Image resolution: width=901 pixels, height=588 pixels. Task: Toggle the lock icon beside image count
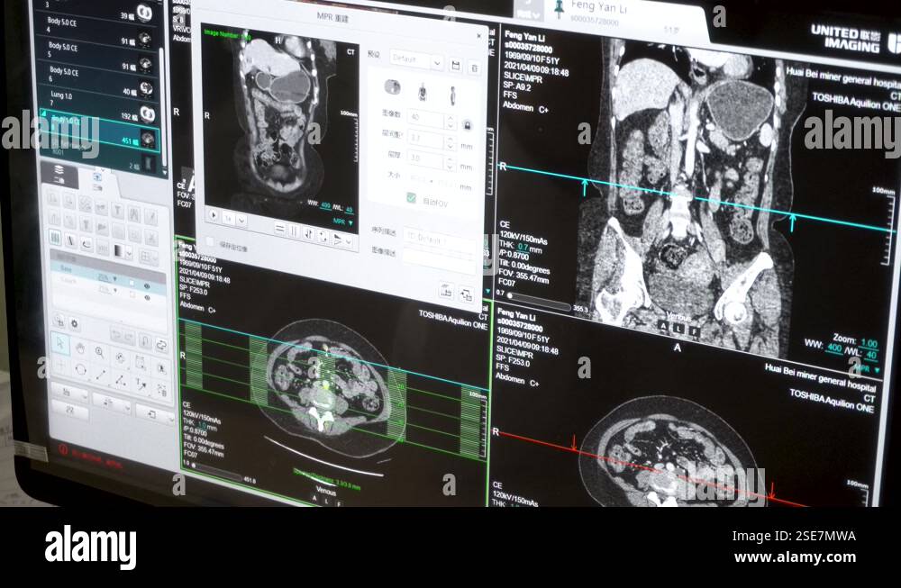(467, 125)
